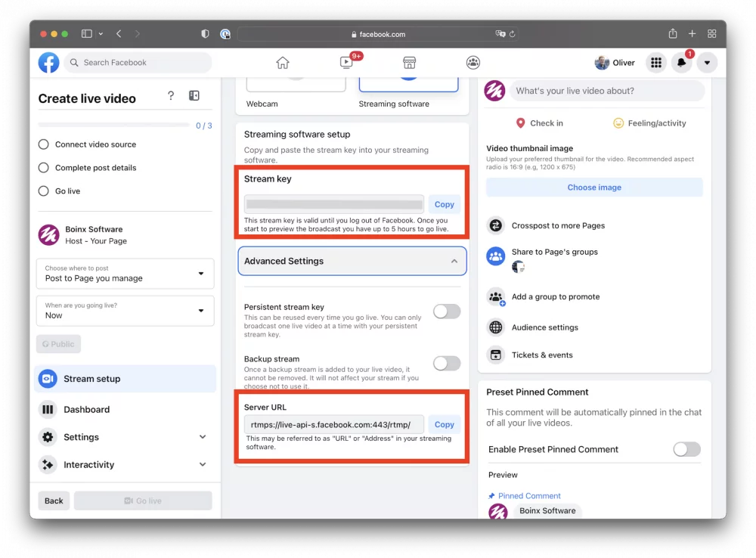
Task: Open the Choose where to post dropdown
Action: pos(125,274)
